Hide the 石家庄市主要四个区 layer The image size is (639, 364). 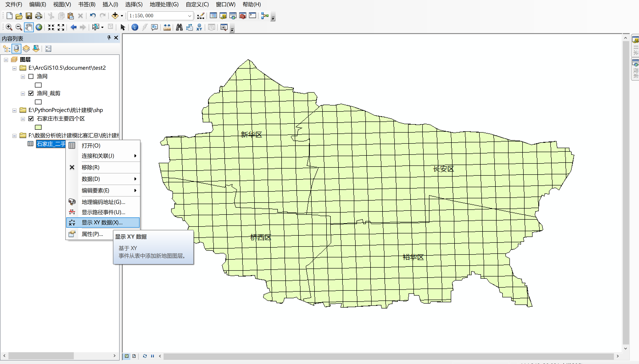pos(31,119)
